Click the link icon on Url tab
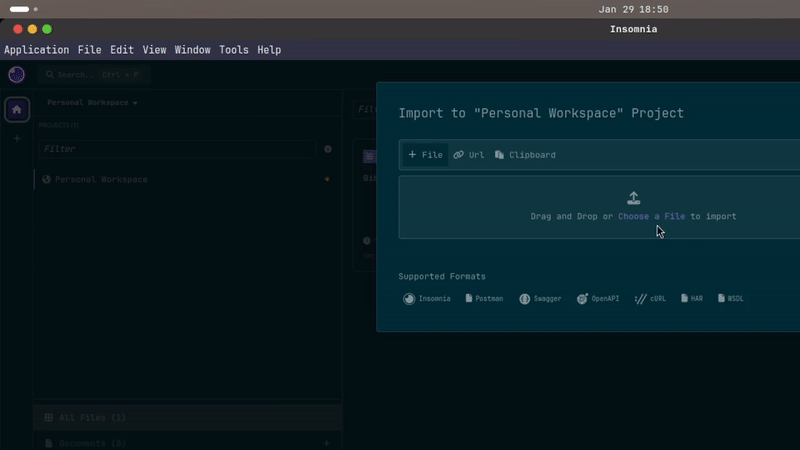This screenshot has width=800, height=450. click(459, 155)
